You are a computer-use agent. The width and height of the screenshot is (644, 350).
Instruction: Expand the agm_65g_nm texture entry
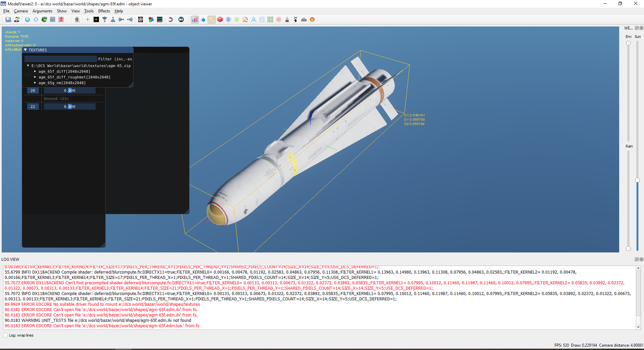(35, 83)
